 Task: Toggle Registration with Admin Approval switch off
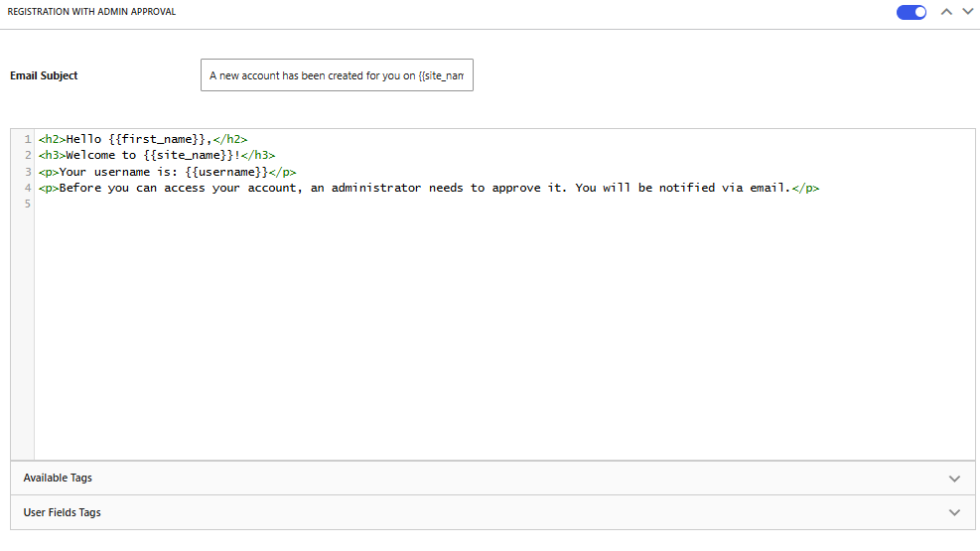click(911, 12)
